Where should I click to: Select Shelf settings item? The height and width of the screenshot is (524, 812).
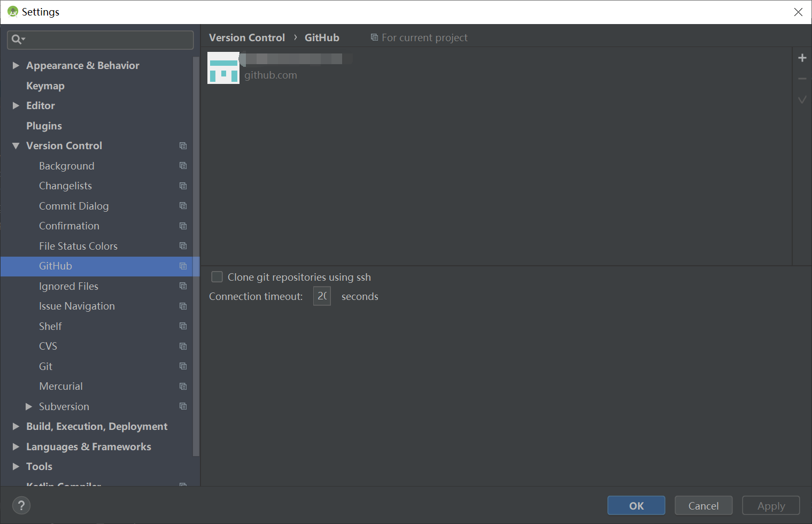(x=50, y=326)
